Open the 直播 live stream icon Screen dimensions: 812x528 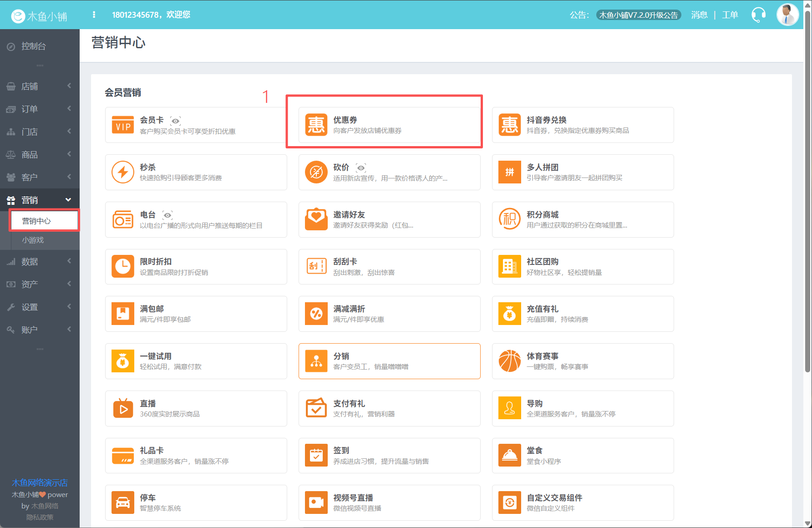tap(122, 408)
